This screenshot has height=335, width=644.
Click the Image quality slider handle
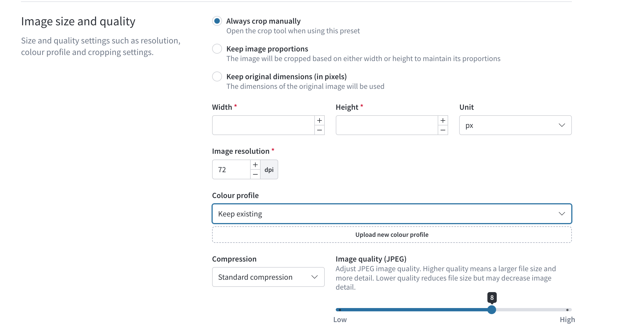point(492,310)
